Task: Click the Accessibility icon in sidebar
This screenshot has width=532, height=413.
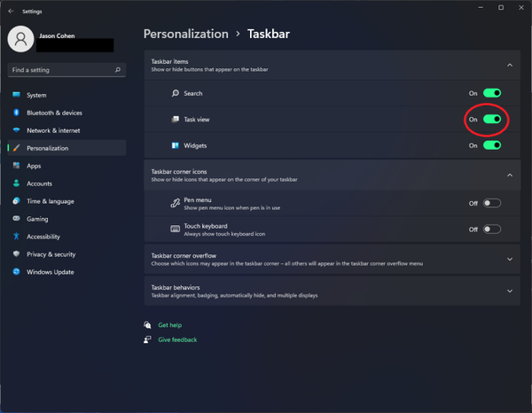Action: (x=16, y=237)
